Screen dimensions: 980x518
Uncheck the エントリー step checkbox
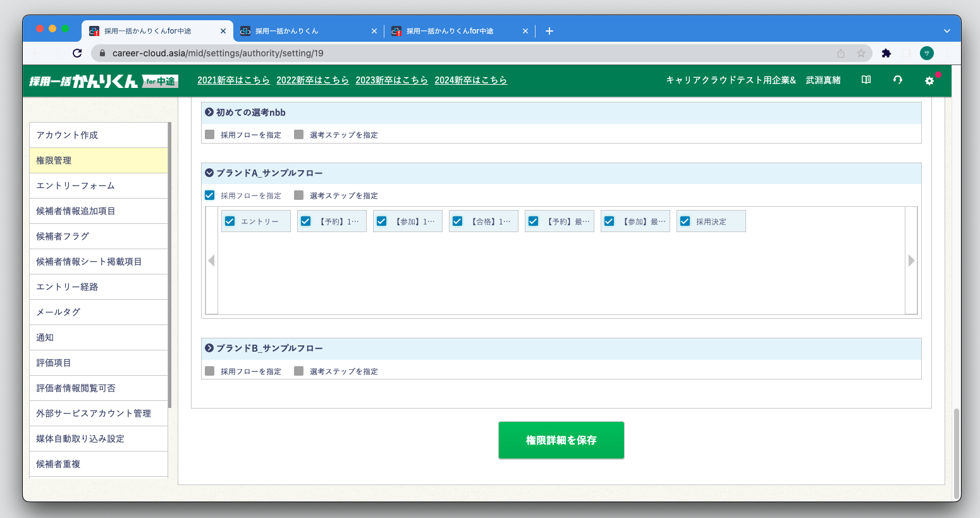230,221
